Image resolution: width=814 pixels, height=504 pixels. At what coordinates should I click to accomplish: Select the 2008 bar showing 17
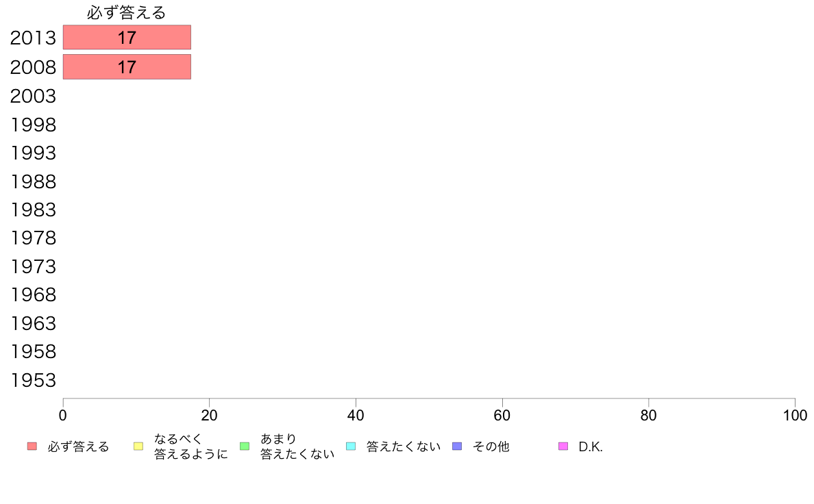(x=127, y=67)
